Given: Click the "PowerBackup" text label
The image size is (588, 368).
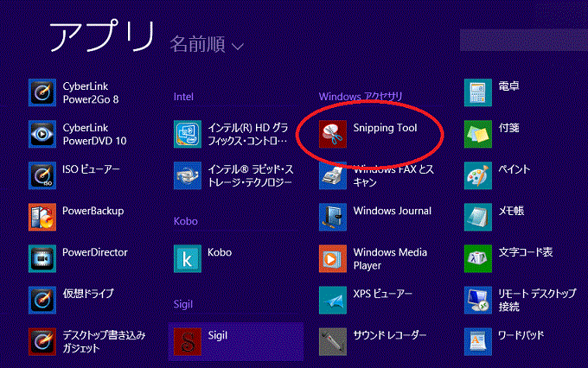Looking at the screenshot, I should (x=93, y=211).
